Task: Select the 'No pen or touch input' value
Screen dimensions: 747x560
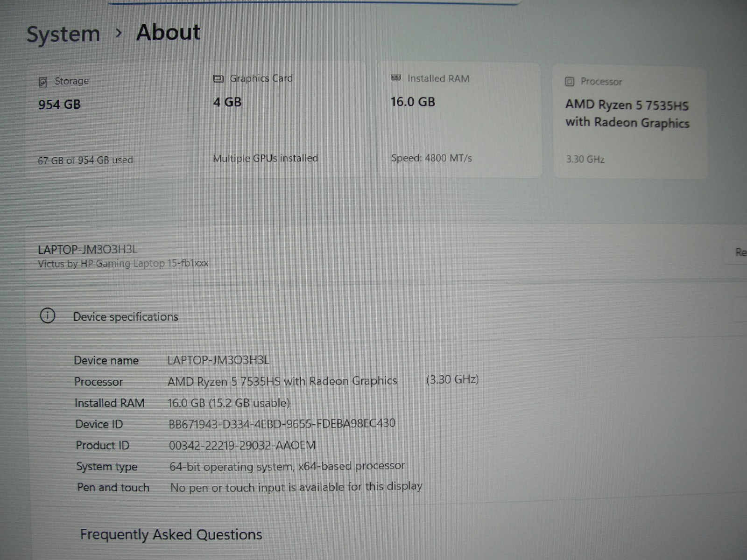Action: [296, 487]
